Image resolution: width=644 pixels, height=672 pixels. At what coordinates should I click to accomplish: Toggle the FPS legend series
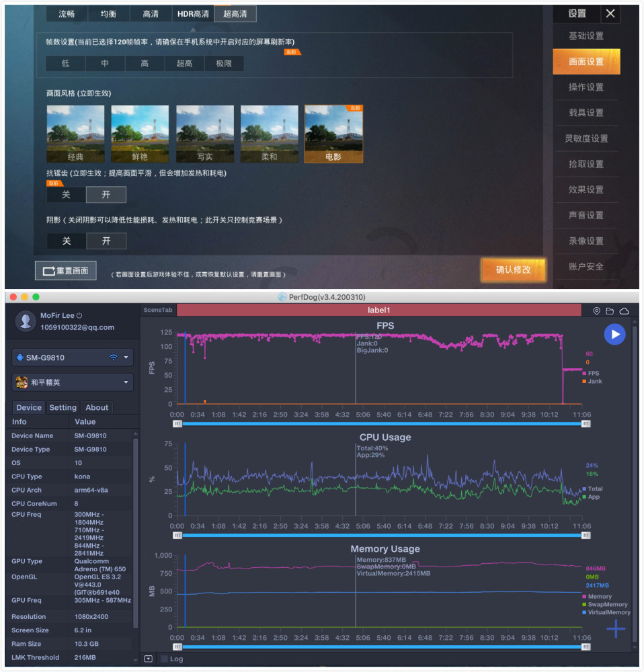(591, 373)
